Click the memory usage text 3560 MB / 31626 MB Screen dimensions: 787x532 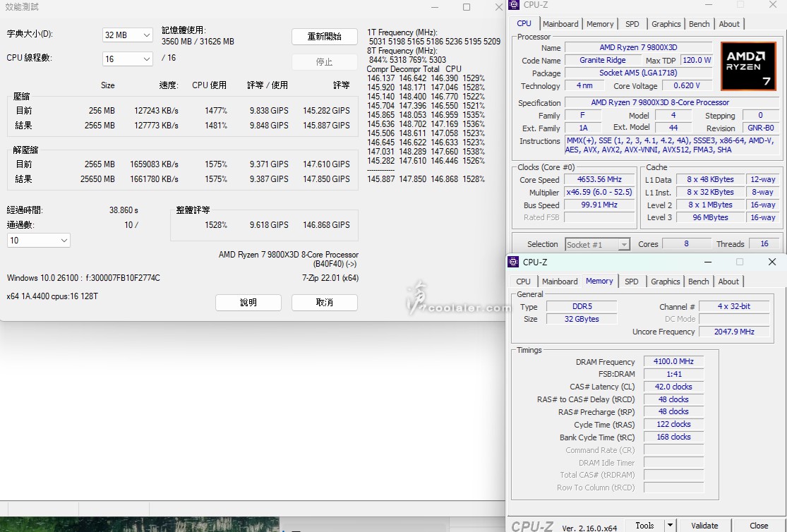click(x=198, y=42)
